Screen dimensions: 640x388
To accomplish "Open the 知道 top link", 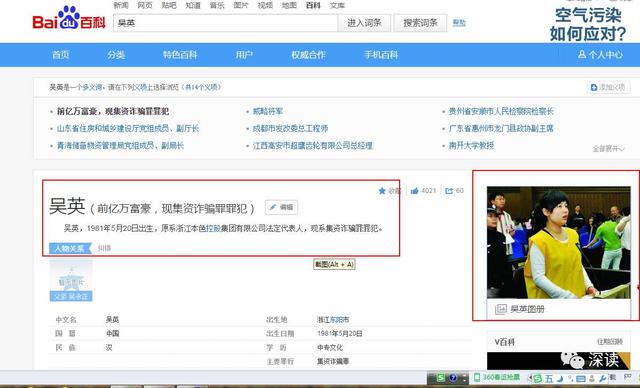I will pos(193,5).
